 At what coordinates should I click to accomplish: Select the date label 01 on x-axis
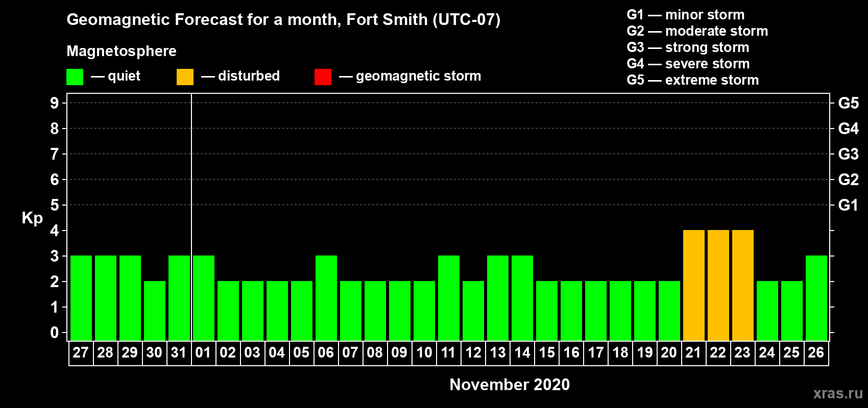click(x=203, y=352)
